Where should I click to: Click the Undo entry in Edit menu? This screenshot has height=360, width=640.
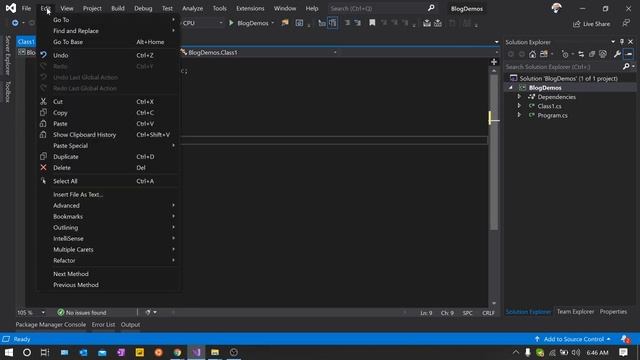tap(108, 55)
